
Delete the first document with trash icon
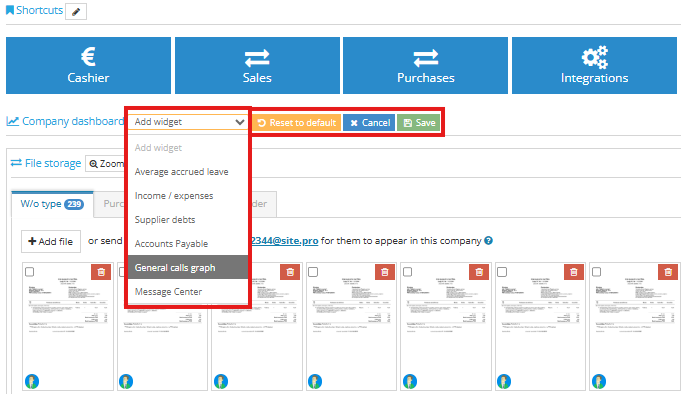click(x=101, y=272)
